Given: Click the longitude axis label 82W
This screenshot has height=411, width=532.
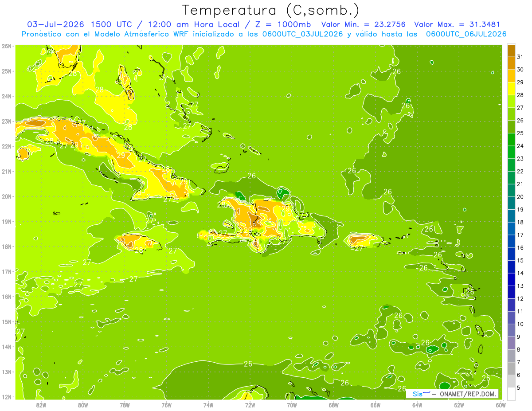Looking at the screenshot, I should [x=41, y=405].
